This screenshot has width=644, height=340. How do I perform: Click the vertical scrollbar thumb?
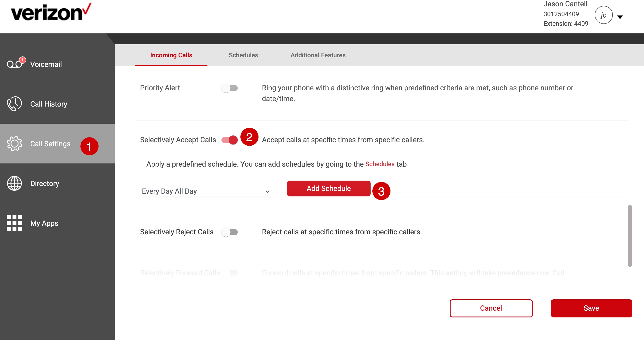630,236
